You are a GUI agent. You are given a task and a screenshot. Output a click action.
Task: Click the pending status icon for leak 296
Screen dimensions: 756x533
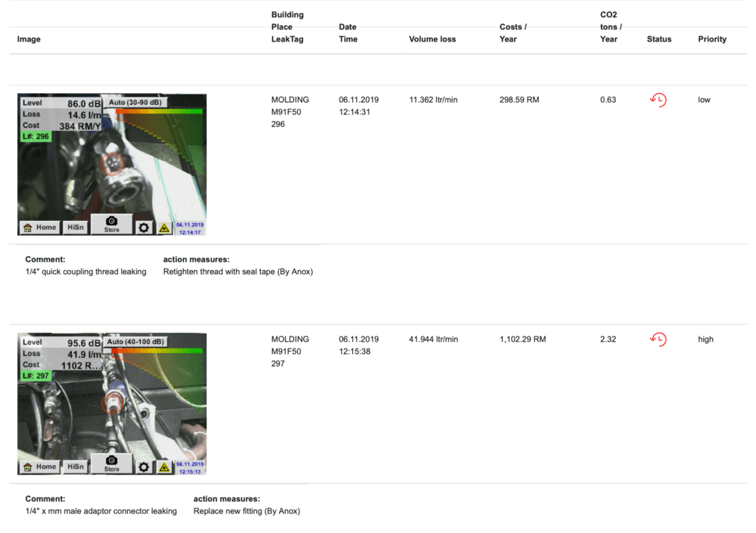pyautogui.click(x=658, y=100)
